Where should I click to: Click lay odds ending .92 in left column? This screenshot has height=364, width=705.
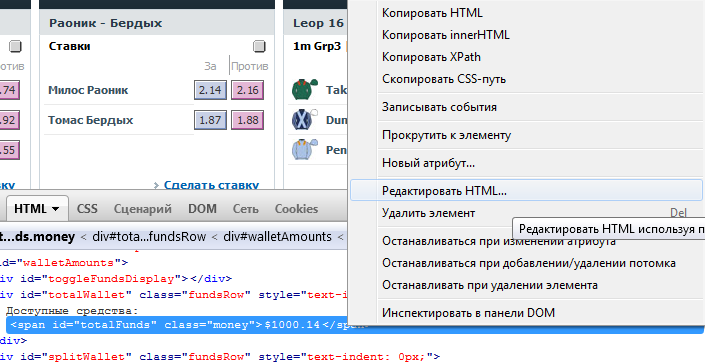pos(9,120)
